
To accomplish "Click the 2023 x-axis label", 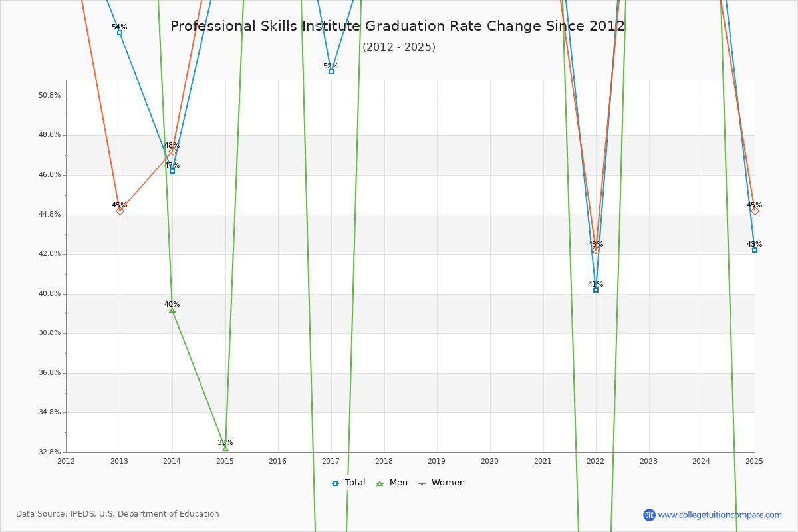I will tap(648, 461).
